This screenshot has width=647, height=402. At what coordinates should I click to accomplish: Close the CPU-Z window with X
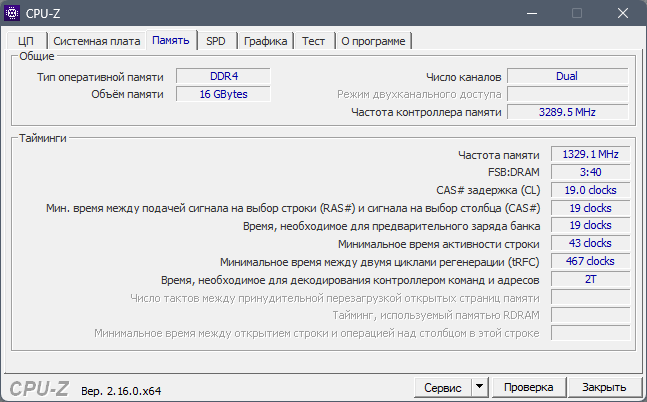(623, 13)
